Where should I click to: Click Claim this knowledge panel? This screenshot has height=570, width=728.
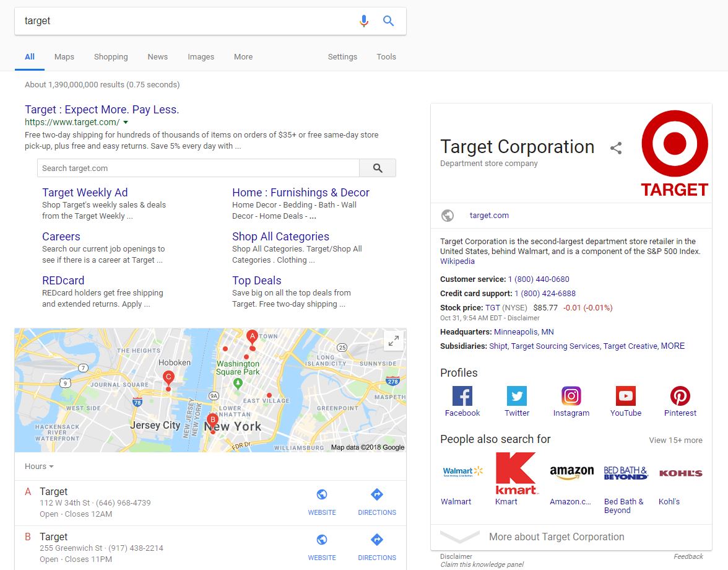click(x=482, y=564)
